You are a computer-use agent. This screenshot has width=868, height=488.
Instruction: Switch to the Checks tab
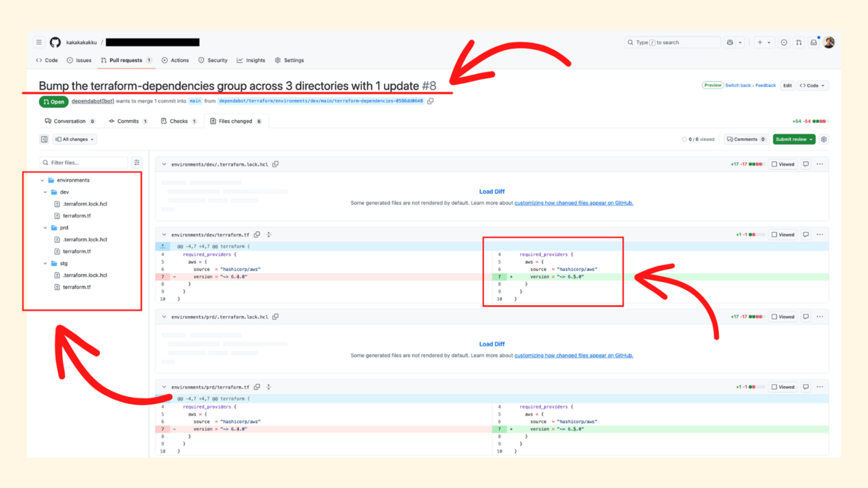179,121
